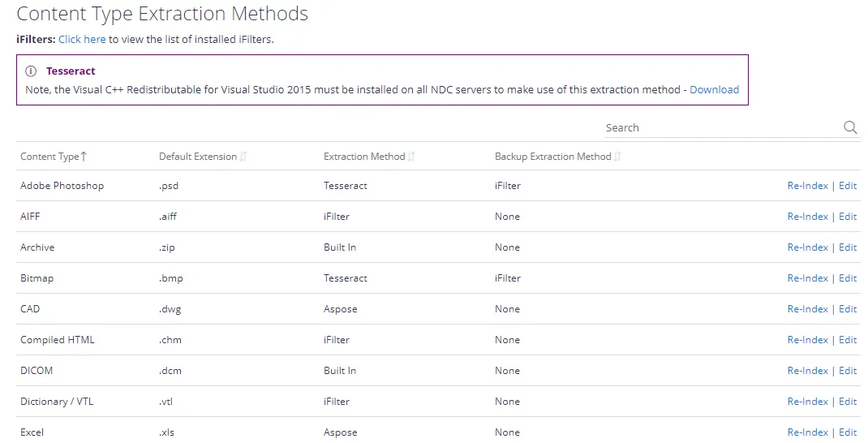Focus the Search input field
The width and height of the screenshot is (868, 443).
pyautogui.click(x=723, y=128)
